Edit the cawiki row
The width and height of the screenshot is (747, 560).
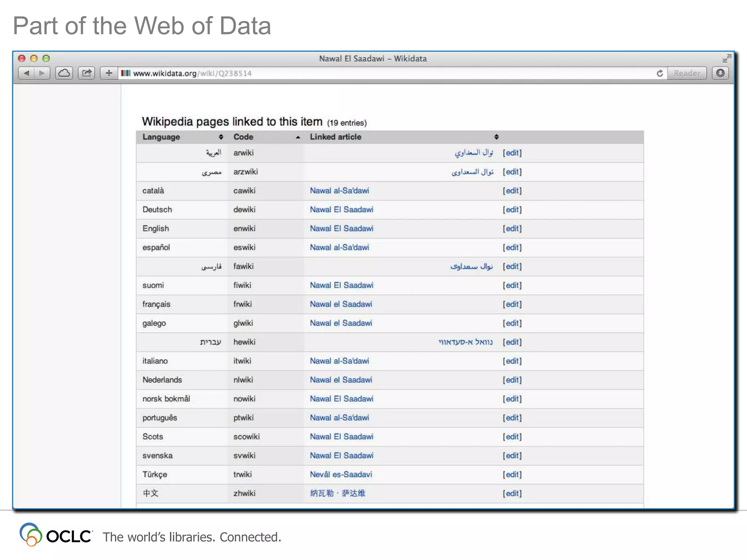pos(512,191)
